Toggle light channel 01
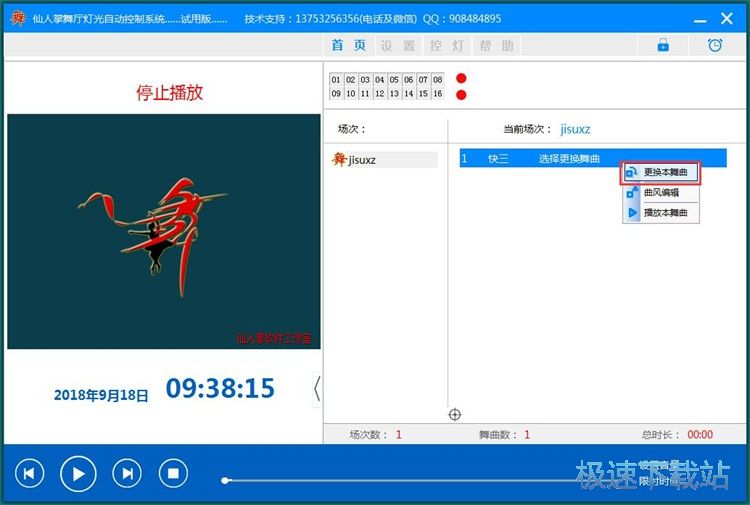 click(x=336, y=79)
